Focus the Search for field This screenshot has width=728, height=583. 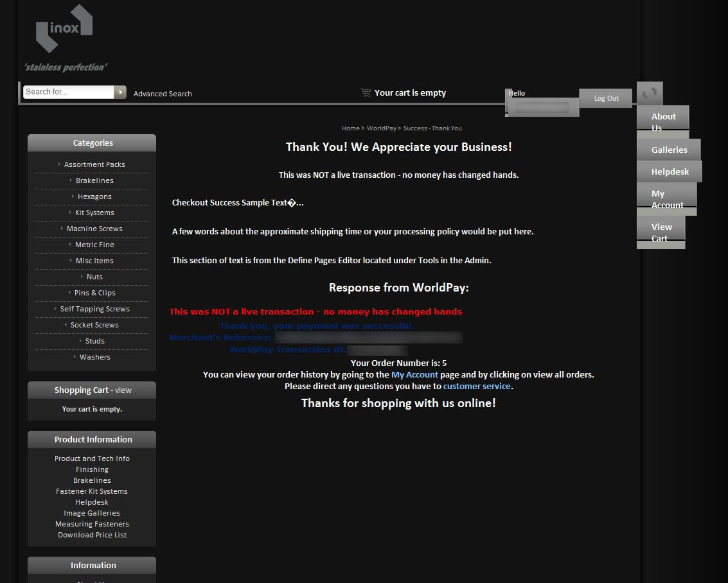pos(69,92)
